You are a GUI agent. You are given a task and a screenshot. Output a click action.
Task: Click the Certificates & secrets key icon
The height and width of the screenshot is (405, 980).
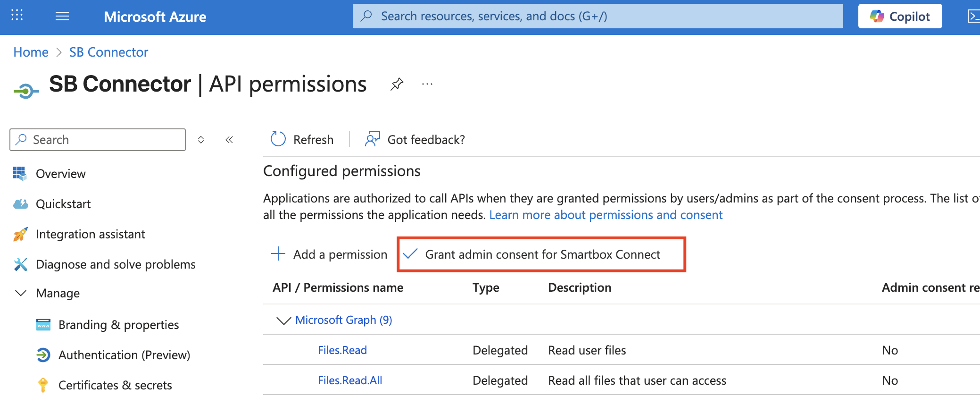43,385
